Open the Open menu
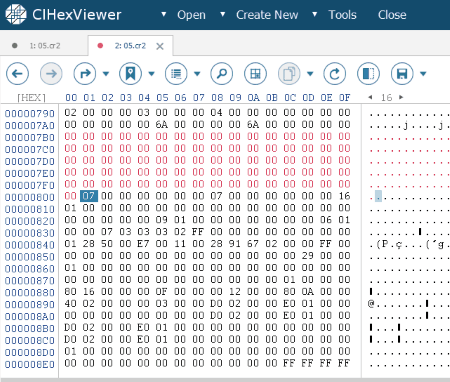The width and height of the screenshot is (450, 382). pyautogui.click(x=191, y=15)
